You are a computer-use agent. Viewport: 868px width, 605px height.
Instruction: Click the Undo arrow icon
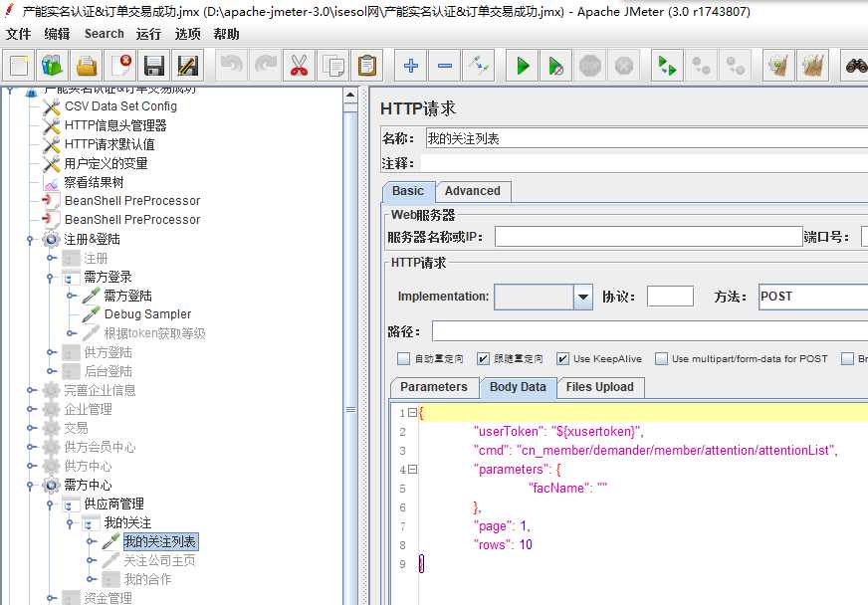232,66
